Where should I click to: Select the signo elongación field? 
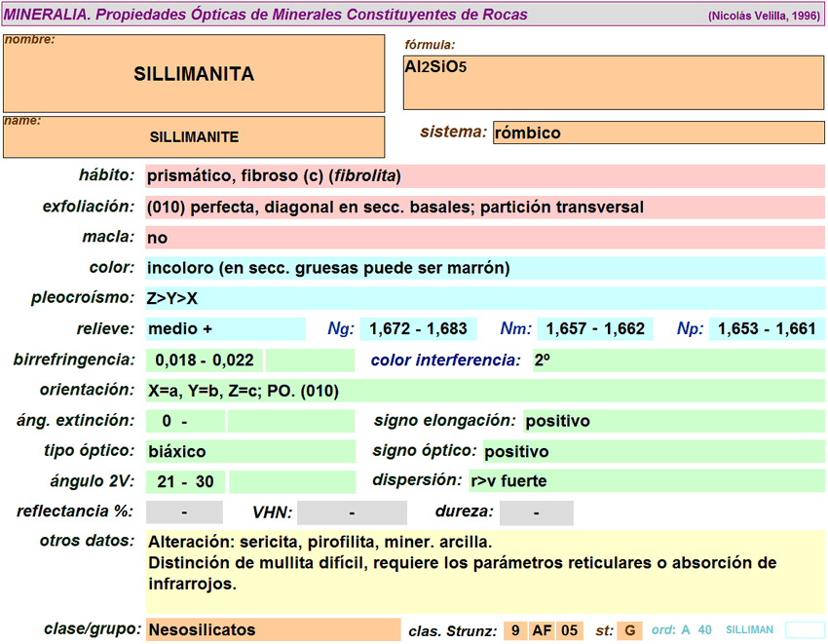[673, 421]
